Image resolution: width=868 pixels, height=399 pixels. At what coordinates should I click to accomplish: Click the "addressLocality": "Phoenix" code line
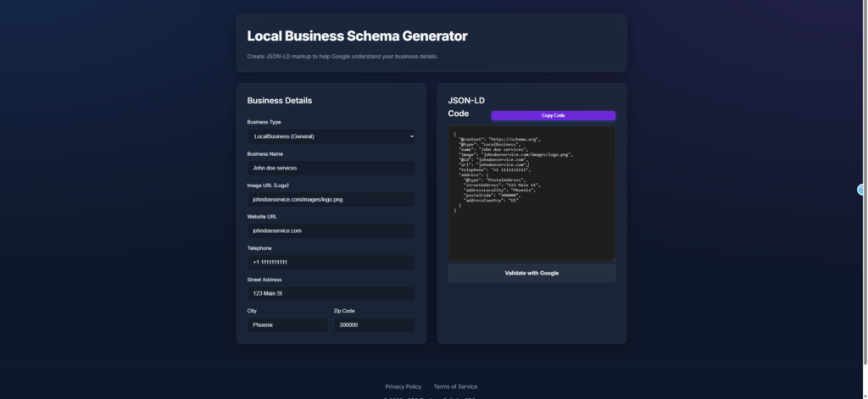[x=499, y=191]
